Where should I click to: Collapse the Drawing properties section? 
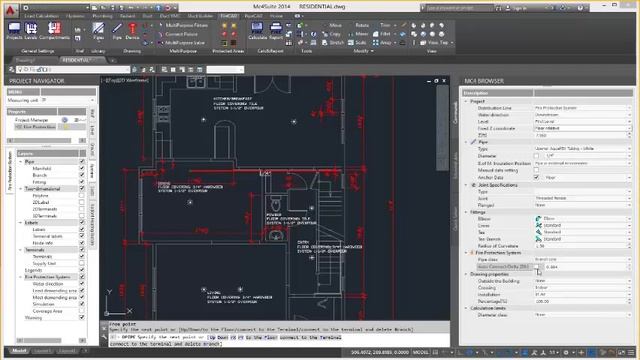[x=466, y=274]
